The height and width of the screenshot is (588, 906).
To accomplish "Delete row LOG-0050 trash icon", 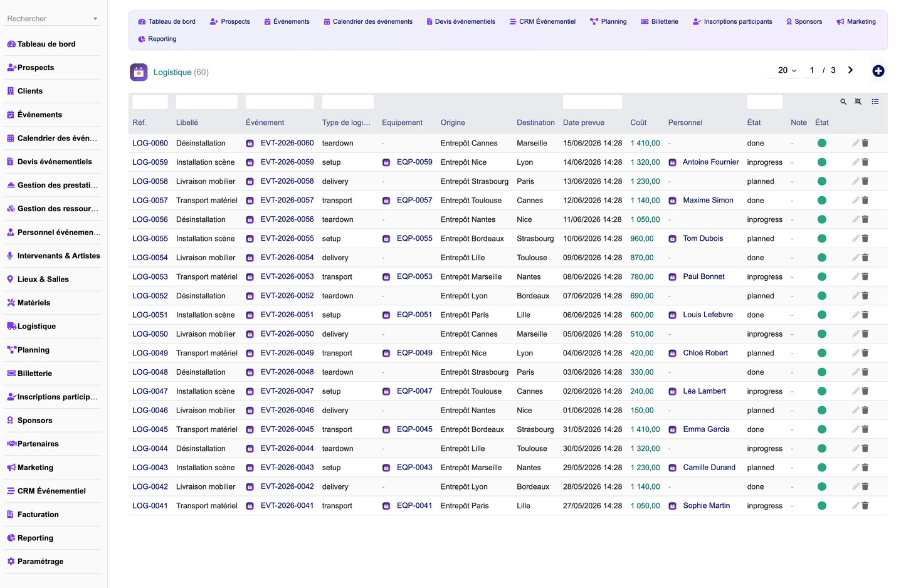I will (865, 334).
